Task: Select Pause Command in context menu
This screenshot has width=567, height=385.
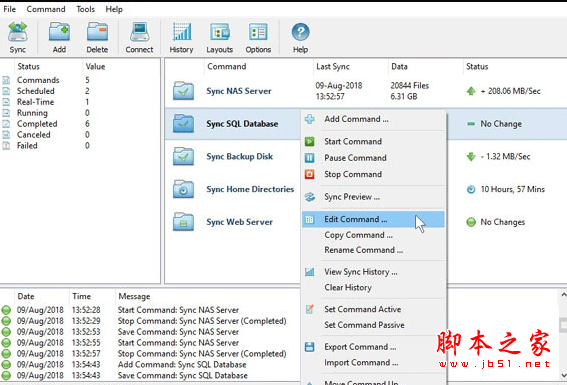Action: pos(374,158)
